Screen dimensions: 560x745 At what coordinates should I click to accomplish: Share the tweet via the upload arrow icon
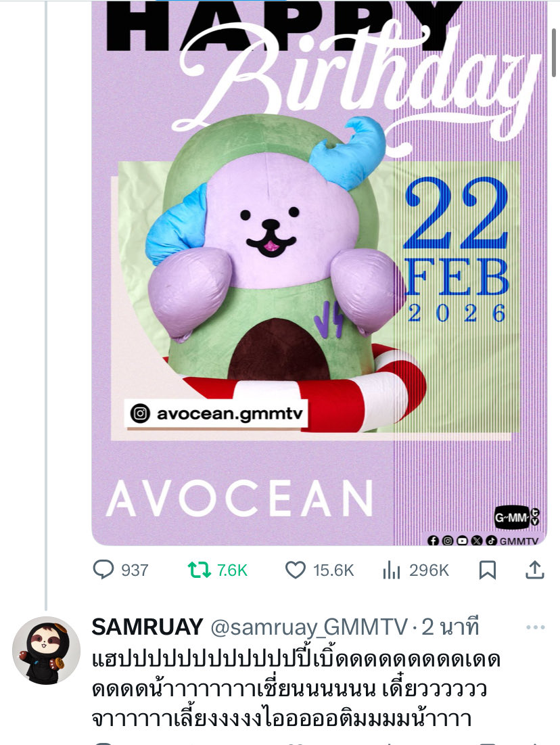[534, 570]
